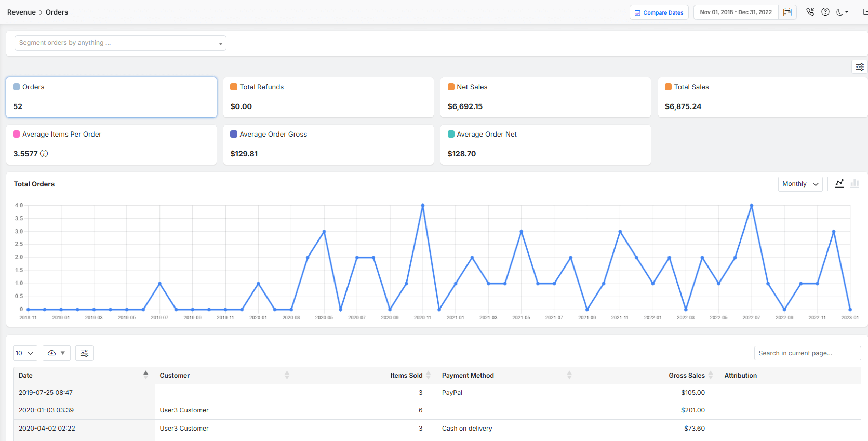Image resolution: width=868 pixels, height=441 pixels.
Task: Click the Average Order Gross color swatch
Action: (234, 134)
